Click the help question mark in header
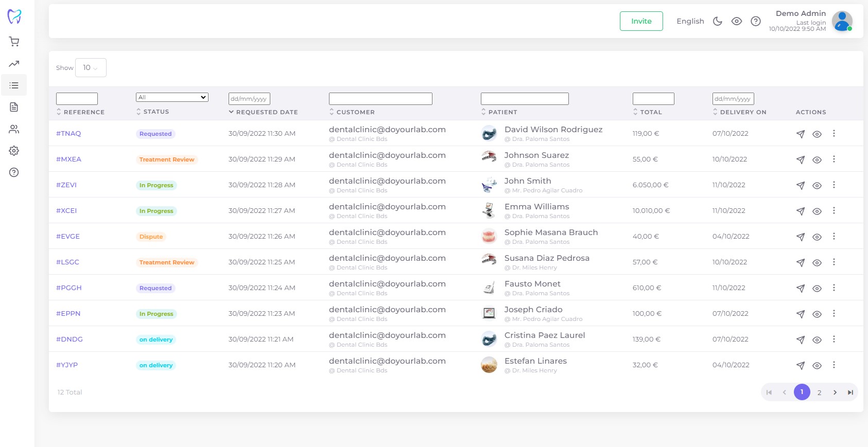Screen dimensions: 868x447 [755, 21]
